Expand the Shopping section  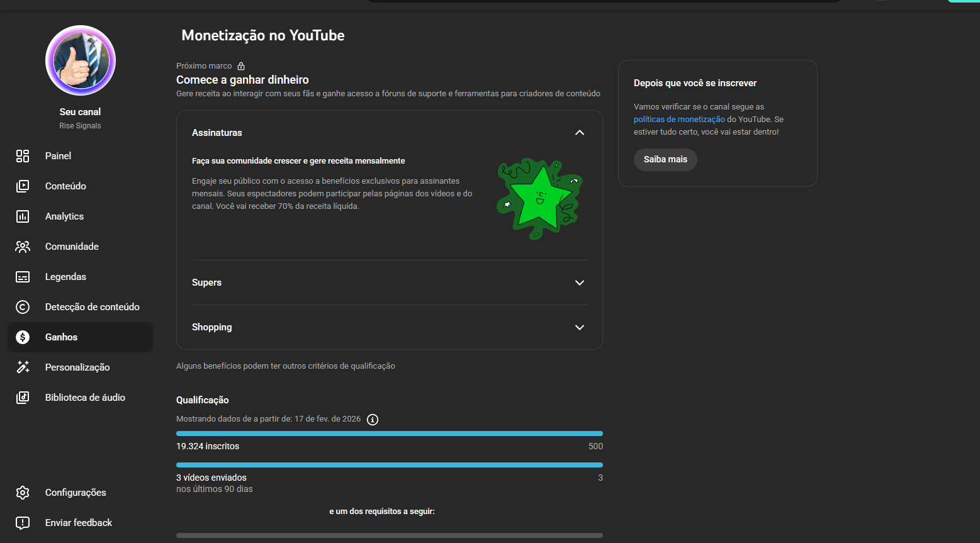(580, 327)
